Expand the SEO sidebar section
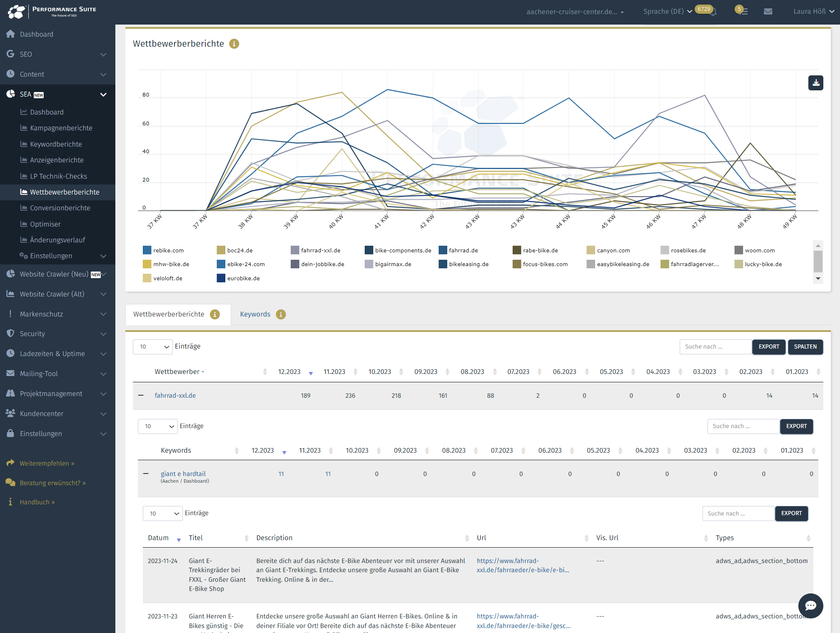 point(57,54)
